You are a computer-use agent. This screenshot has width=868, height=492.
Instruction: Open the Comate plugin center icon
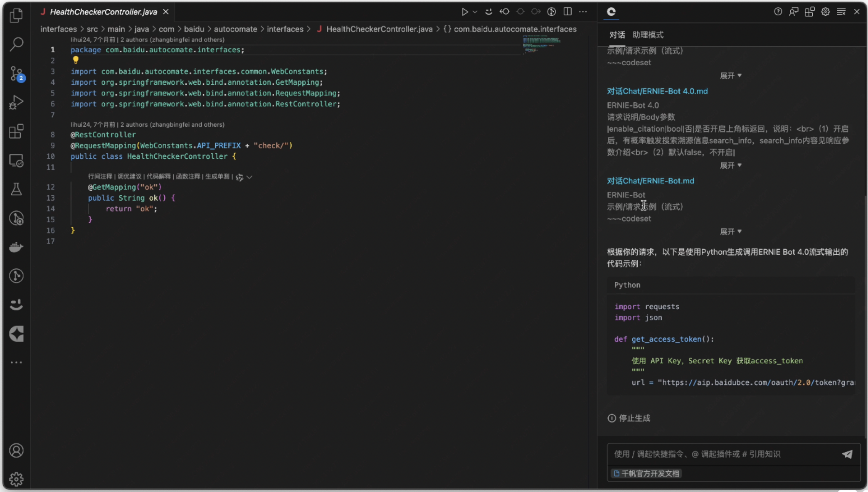[809, 12]
